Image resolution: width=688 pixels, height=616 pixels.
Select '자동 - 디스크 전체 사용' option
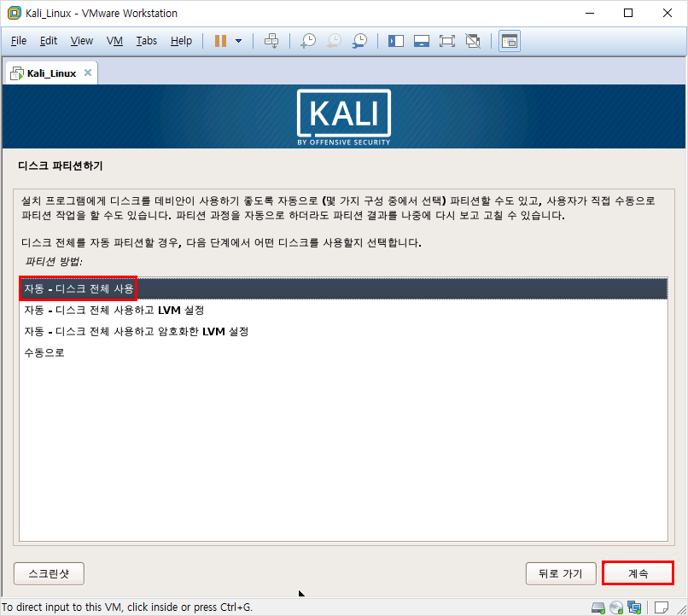343,288
